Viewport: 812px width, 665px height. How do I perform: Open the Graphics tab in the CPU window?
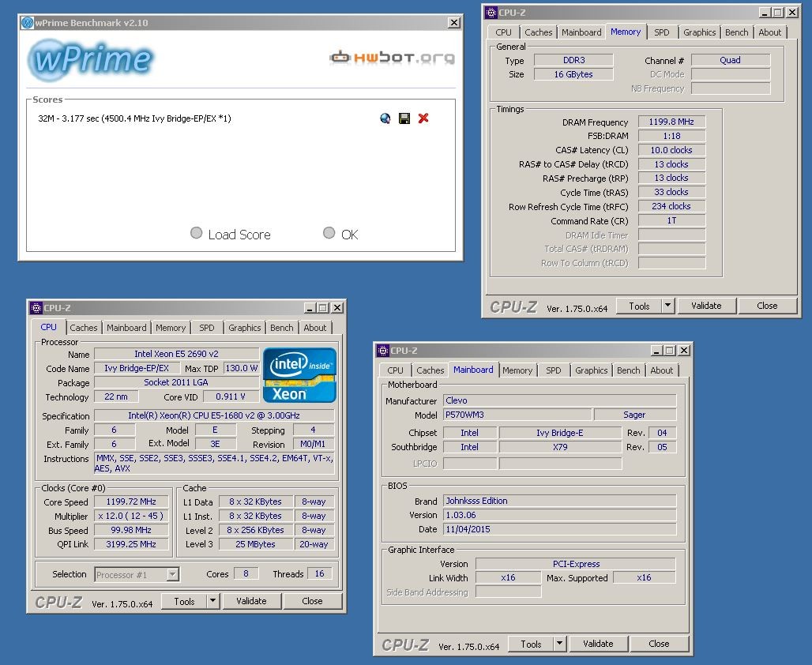(244, 328)
